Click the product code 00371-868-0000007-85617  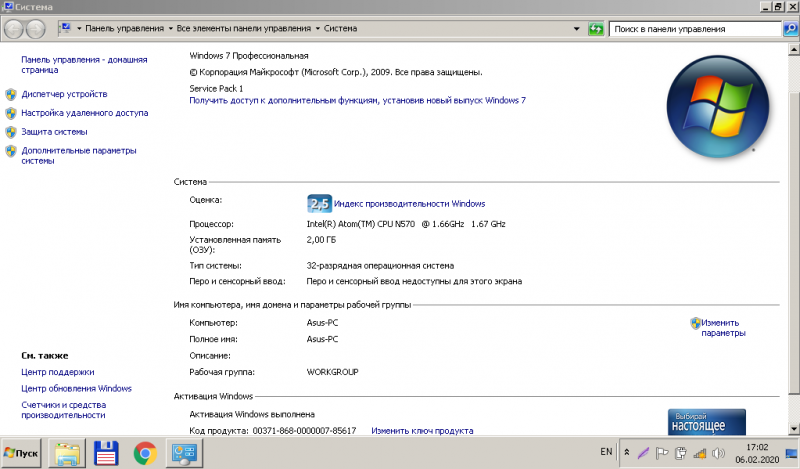click(304, 431)
